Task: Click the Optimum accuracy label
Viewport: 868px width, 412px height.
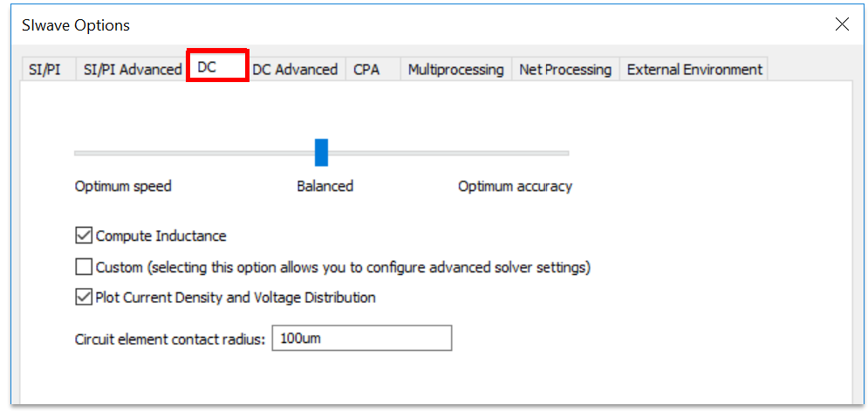Action: pyautogui.click(x=515, y=186)
